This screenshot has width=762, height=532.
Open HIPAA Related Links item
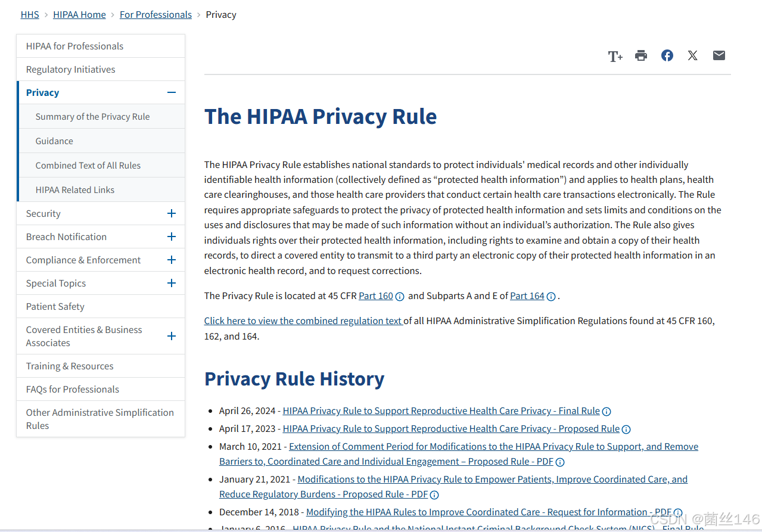102,190
